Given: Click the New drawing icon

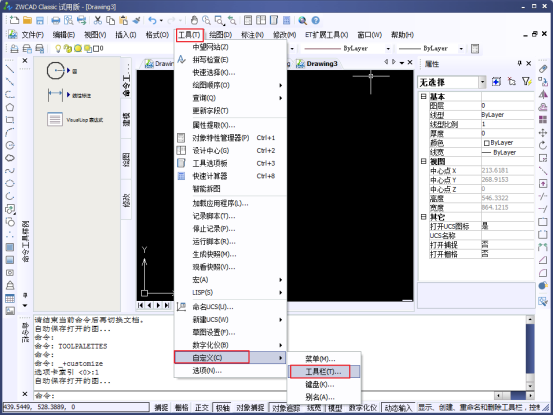Looking at the screenshot, I should [x=14, y=20].
